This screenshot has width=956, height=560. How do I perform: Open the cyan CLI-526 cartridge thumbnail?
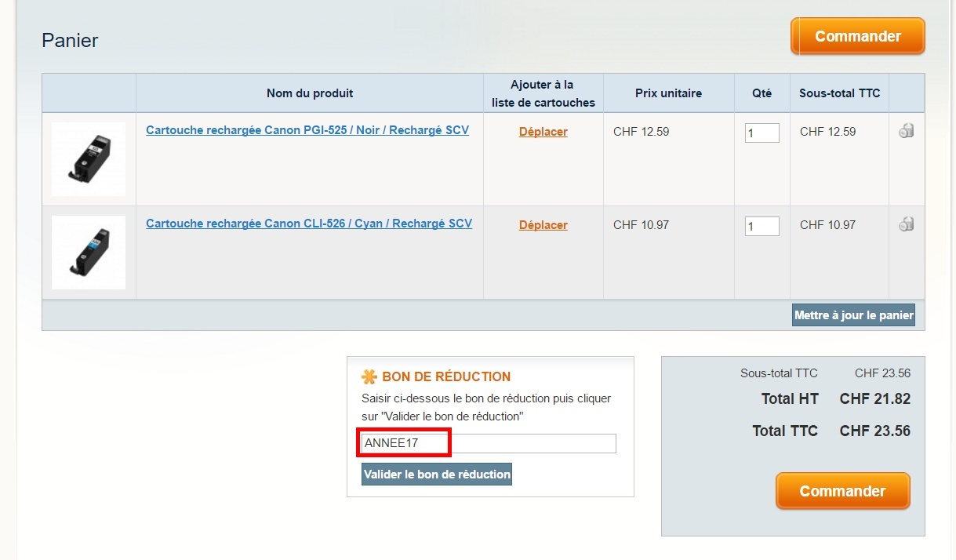point(89,253)
